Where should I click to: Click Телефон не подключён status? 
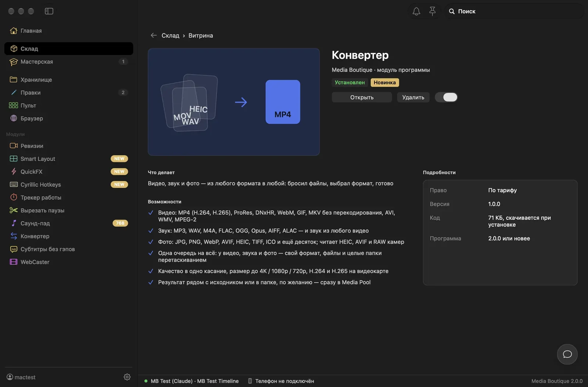[x=284, y=381]
